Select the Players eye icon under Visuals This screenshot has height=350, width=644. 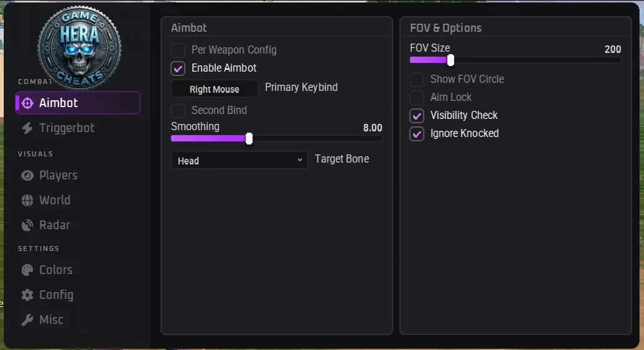27,175
